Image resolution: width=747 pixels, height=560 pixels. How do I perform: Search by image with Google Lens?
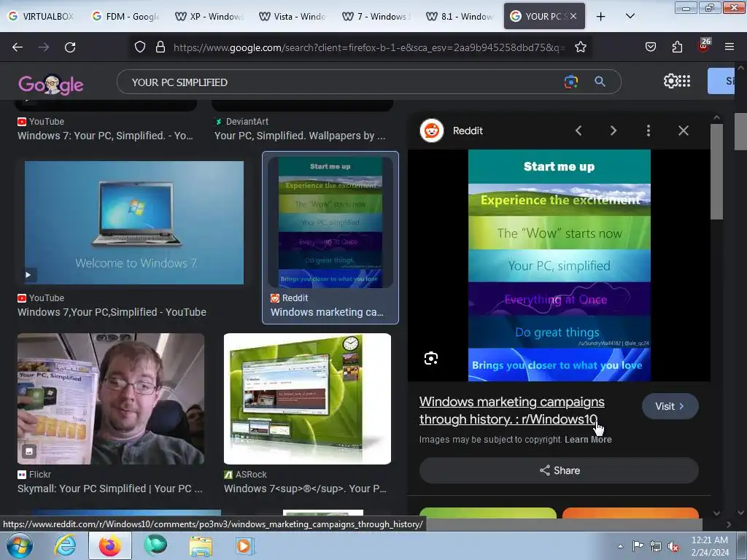(x=570, y=82)
